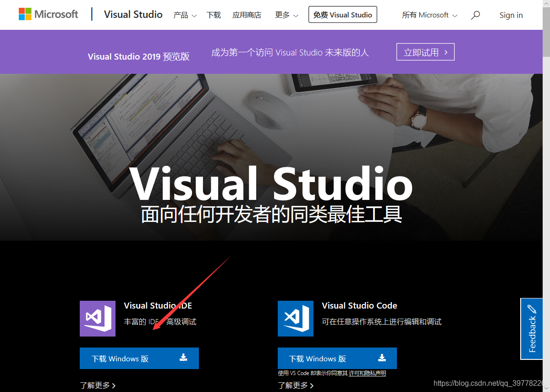Expand 了解更多 under Visual Studio IDE
This screenshot has height=392, width=550.
coord(98,386)
